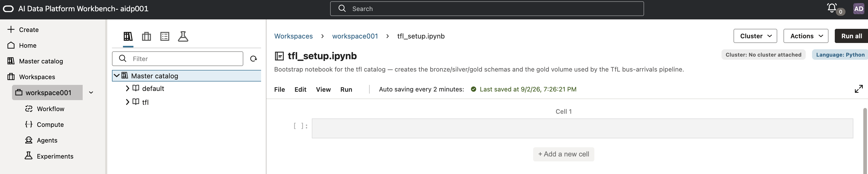Click the platform title 'AI Data Platform Workbench- aidp001'
Screen dimensions: 868x174
83,9
